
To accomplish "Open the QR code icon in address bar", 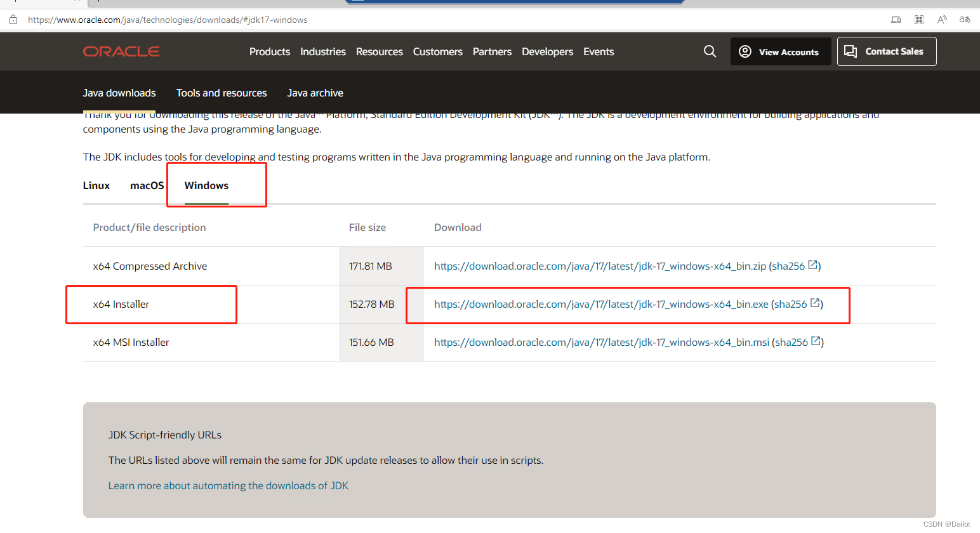I will tap(919, 20).
